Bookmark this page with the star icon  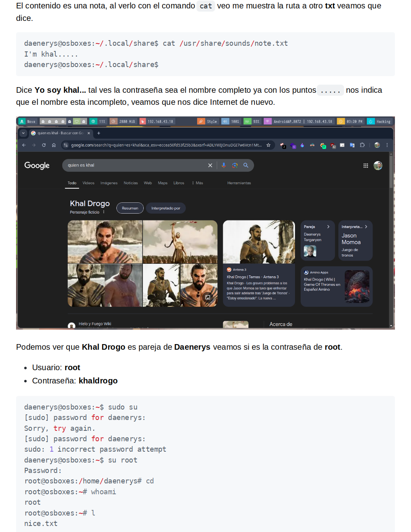click(269, 145)
